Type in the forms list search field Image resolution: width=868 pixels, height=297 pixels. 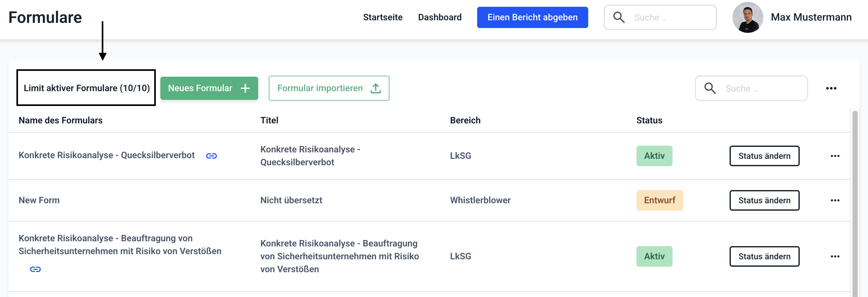761,88
